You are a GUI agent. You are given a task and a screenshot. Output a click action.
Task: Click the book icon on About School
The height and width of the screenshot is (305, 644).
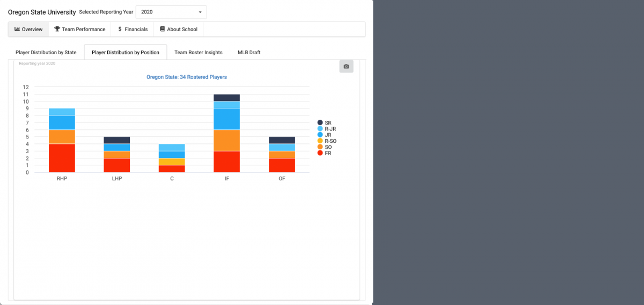point(162,29)
